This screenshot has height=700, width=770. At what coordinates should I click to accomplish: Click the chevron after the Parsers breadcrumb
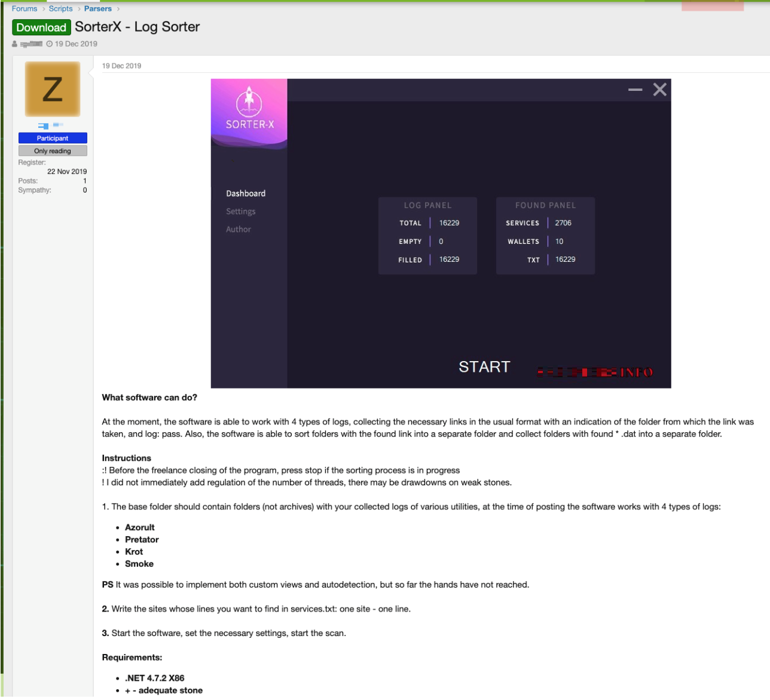tap(118, 9)
